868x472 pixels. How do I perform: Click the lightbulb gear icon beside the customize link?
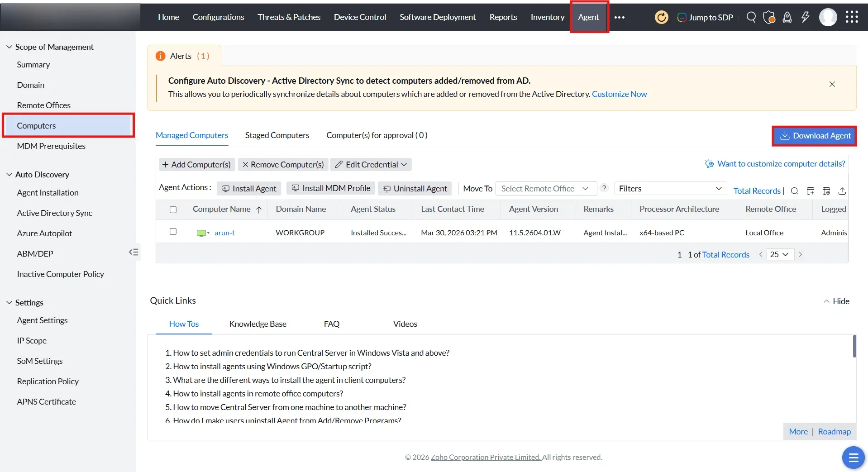(x=710, y=164)
